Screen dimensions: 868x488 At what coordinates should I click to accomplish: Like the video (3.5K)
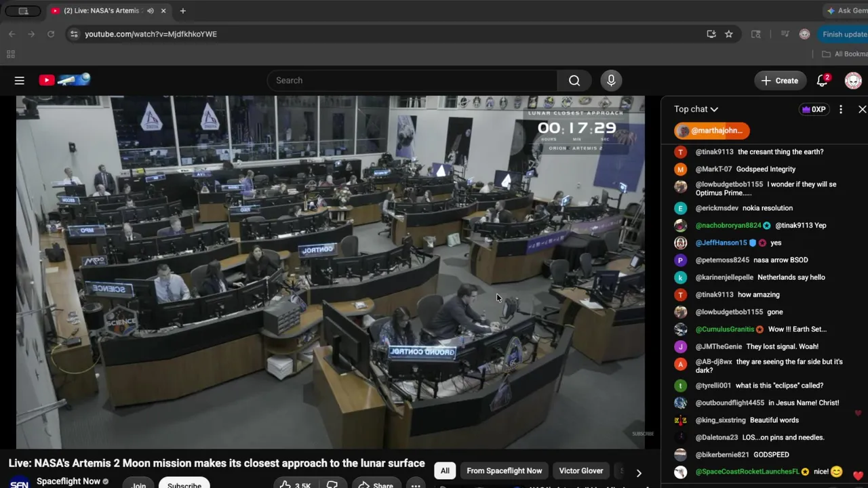coord(295,485)
